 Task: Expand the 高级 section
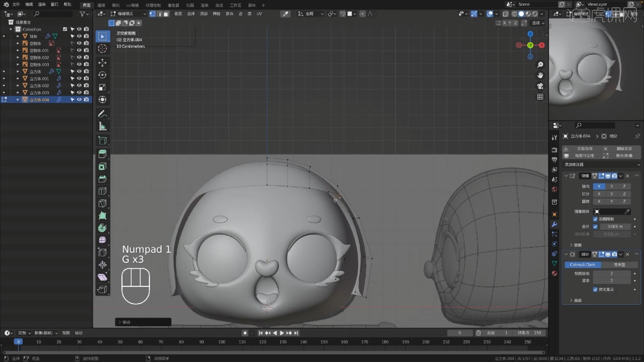(x=576, y=300)
